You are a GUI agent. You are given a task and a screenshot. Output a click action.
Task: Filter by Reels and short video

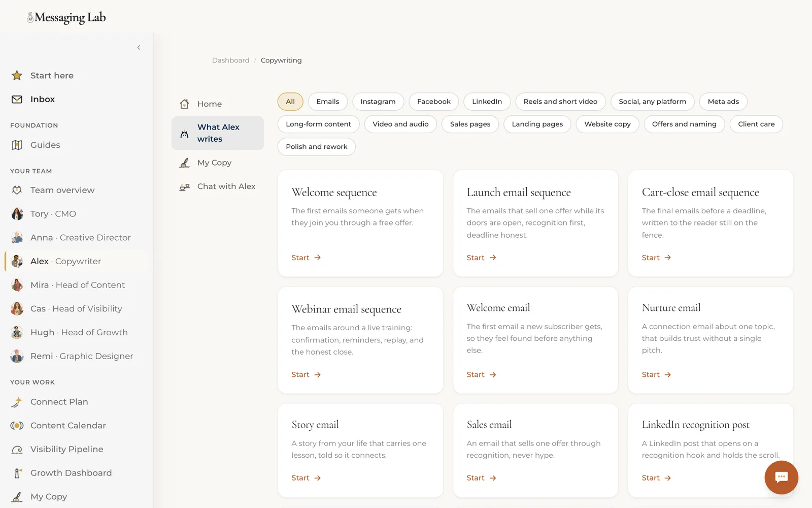[560, 102]
